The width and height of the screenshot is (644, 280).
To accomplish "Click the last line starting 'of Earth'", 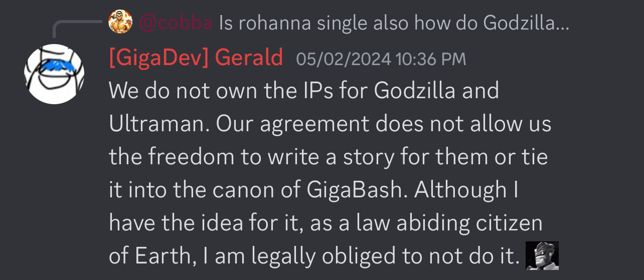I will coord(314,256).
